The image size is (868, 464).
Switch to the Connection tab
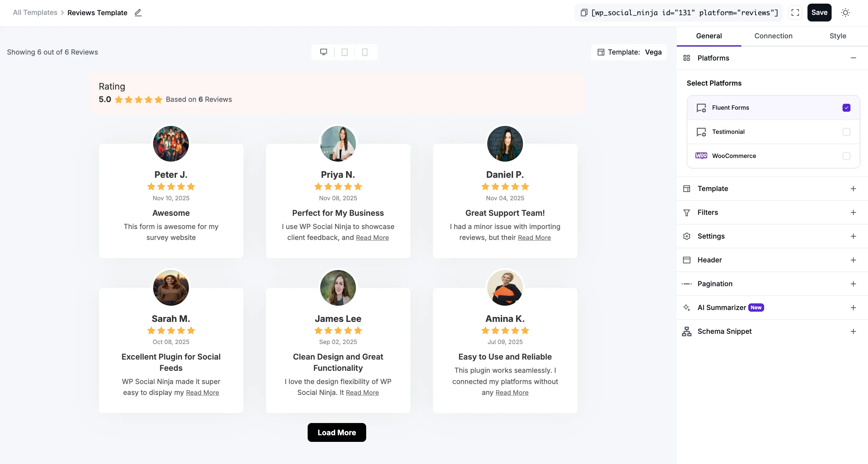point(773,36)
